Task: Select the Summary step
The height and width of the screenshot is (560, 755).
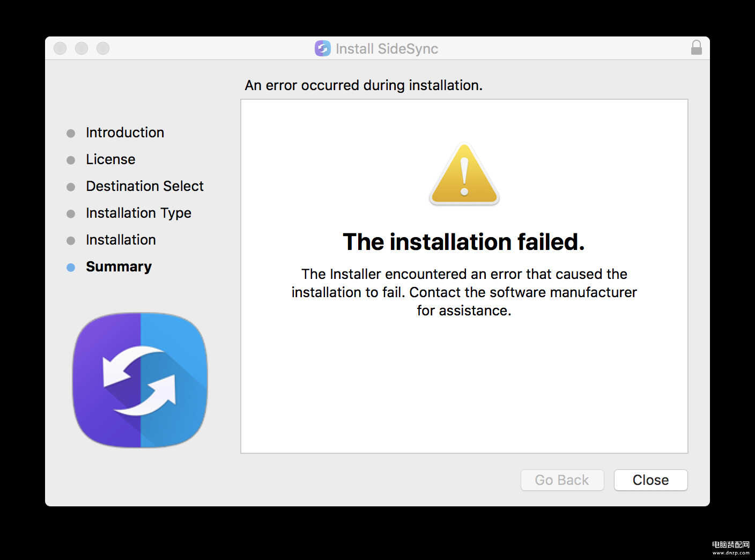Action: pos(119,267)
